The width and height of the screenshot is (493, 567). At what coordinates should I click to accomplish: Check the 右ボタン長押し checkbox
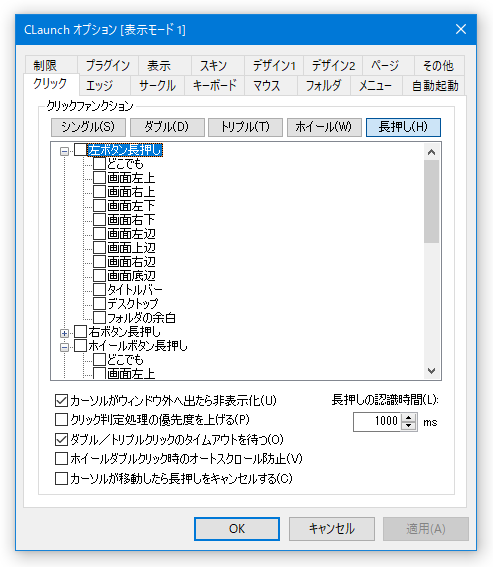pos(80,332)
